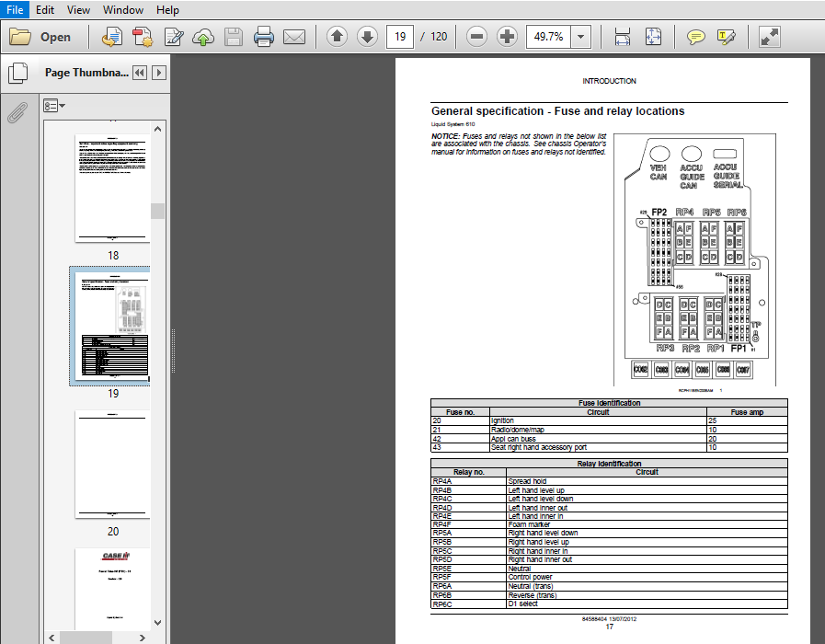This screenshot has width=825, height=644.
Task: Click the 'Right hand inner out' cell
Action: tap(647, 559)
